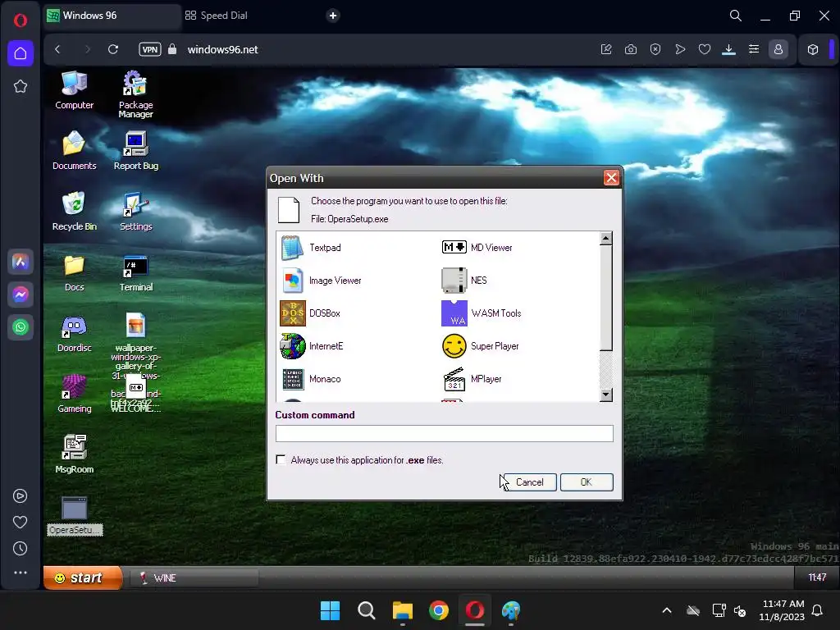
Task: Open Package Manager desktop shortcut
Action: pos(135,94)
